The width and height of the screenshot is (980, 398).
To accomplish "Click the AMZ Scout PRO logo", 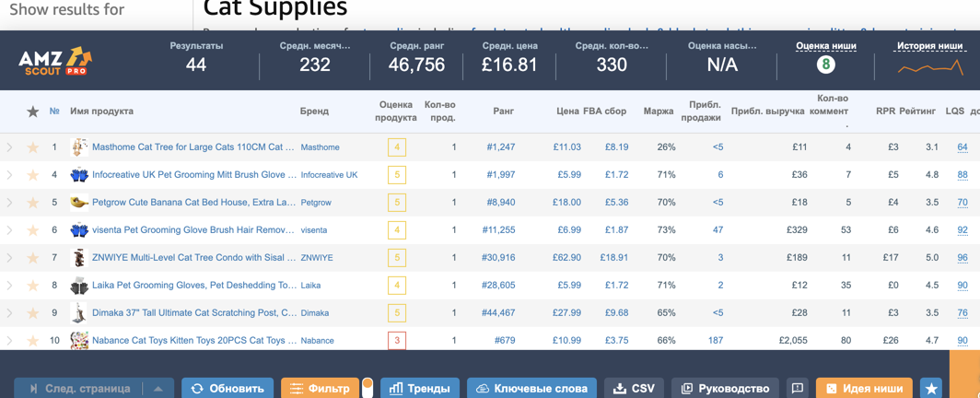I will (55, 61).
